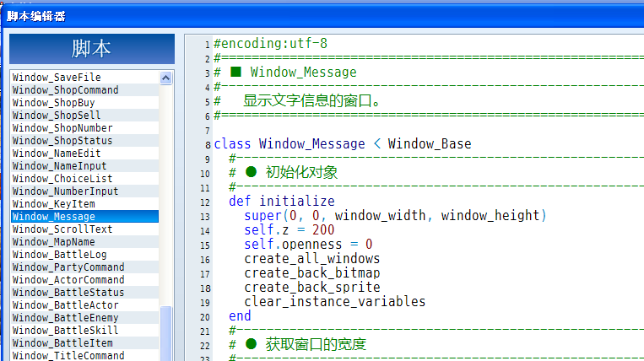The image size is (644, 361).
Task: Click the self.openness = 0 line
Action: 308,244
